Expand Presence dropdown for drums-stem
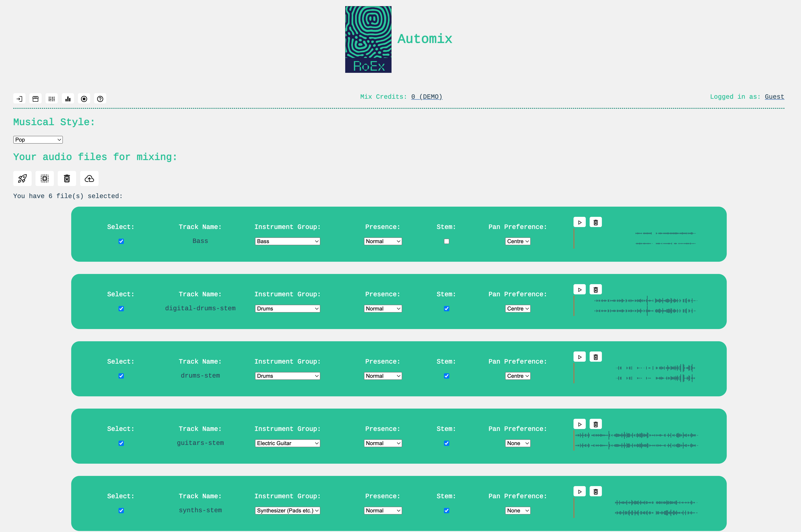 coord(383,376)
